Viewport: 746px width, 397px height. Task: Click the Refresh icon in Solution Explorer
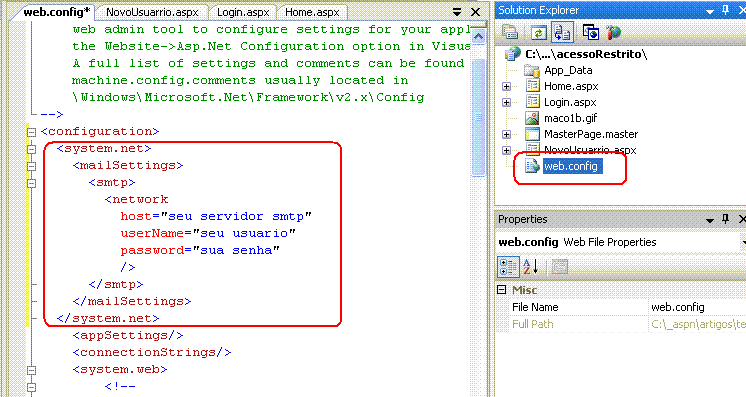539,32
